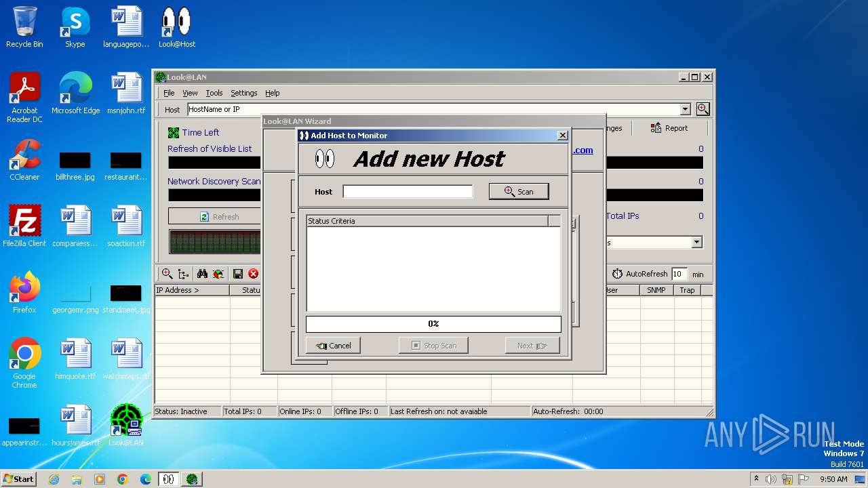Click the zoom magnifier toolbar icon

coord(167,274)
